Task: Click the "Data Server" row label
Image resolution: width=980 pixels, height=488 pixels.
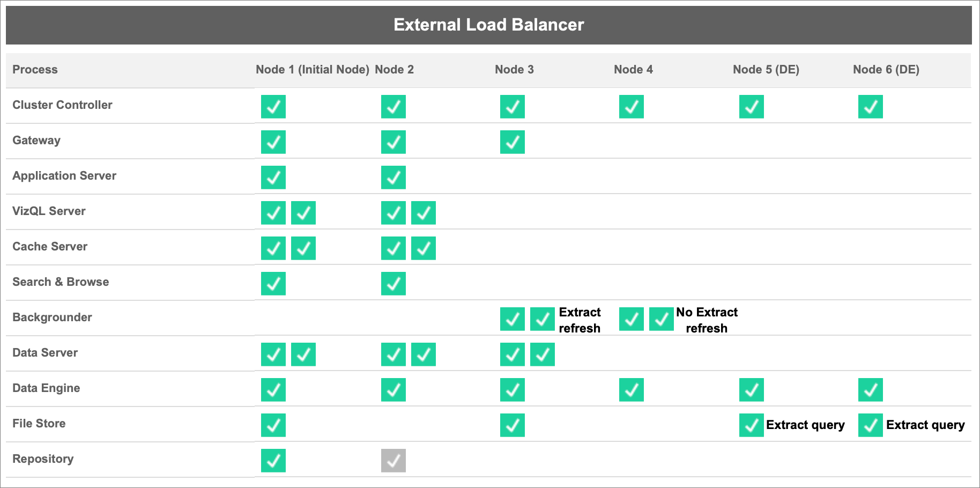Action: click(x=45, y=353)
